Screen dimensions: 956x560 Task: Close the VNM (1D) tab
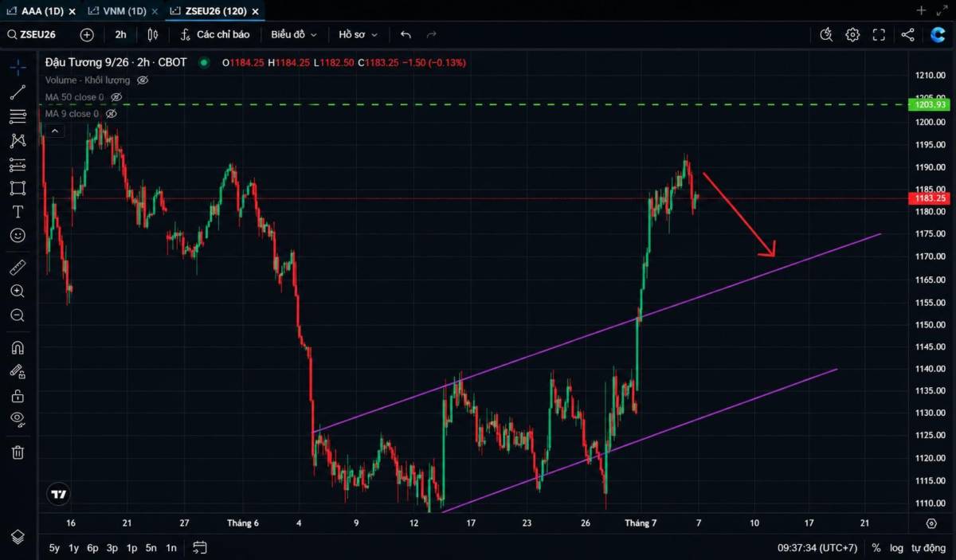[x=155, y=11]
